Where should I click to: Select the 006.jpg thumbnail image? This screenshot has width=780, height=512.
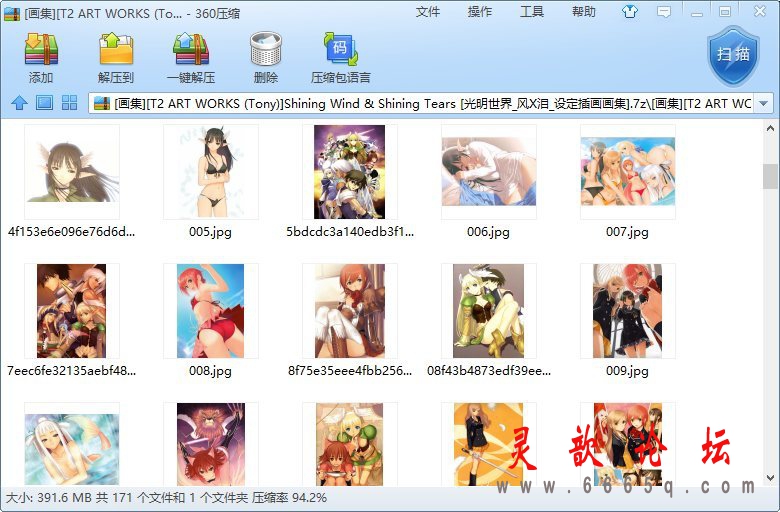[x=489, y=172]
